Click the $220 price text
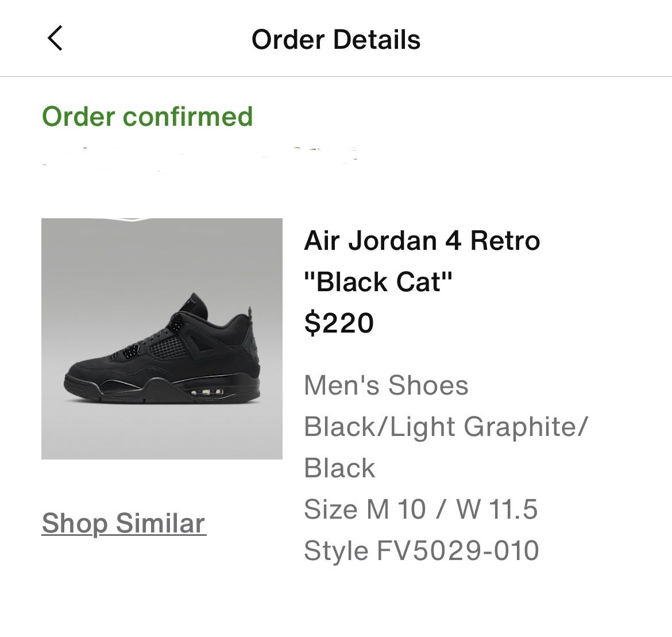The width and height of the screenshot is (672, 637). click(x=338, y=322)
